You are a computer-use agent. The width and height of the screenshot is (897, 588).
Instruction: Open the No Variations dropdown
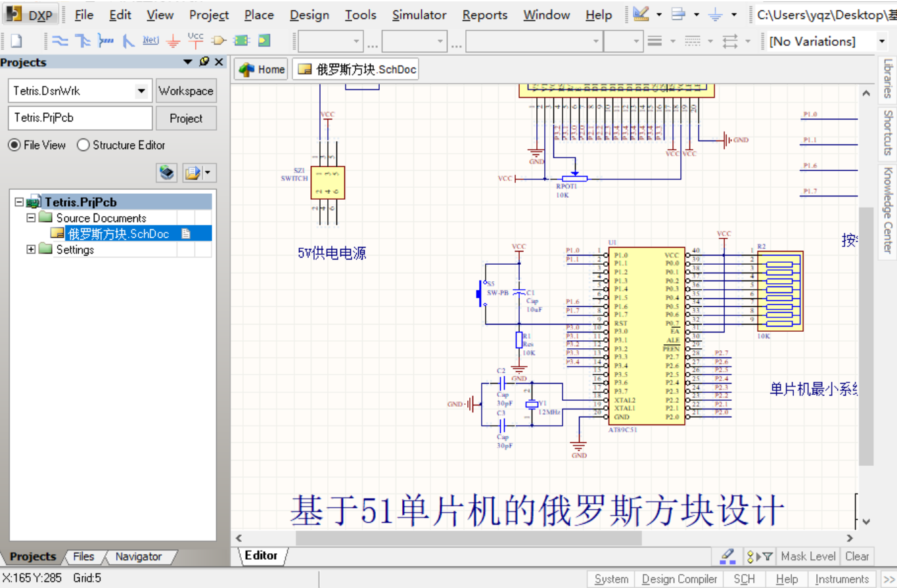click(x=881, y=41)
